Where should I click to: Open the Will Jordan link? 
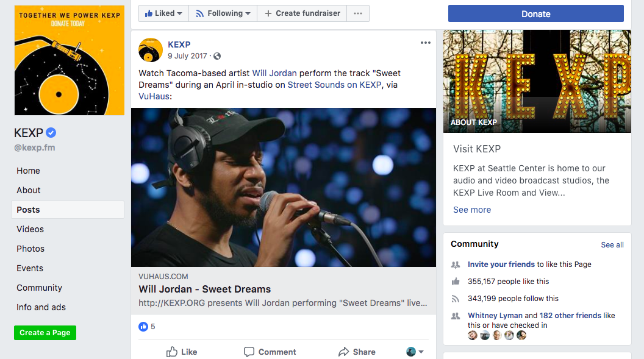tap(274, 73)
